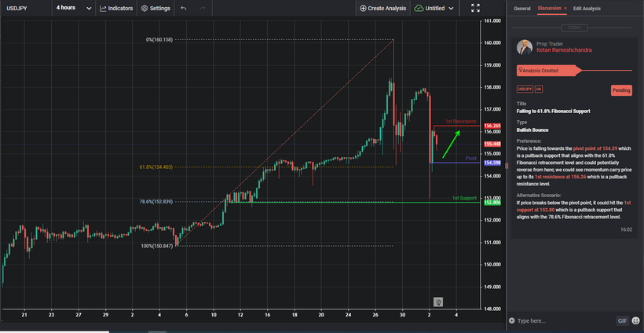Click the 161.000 price axis value

493,20
